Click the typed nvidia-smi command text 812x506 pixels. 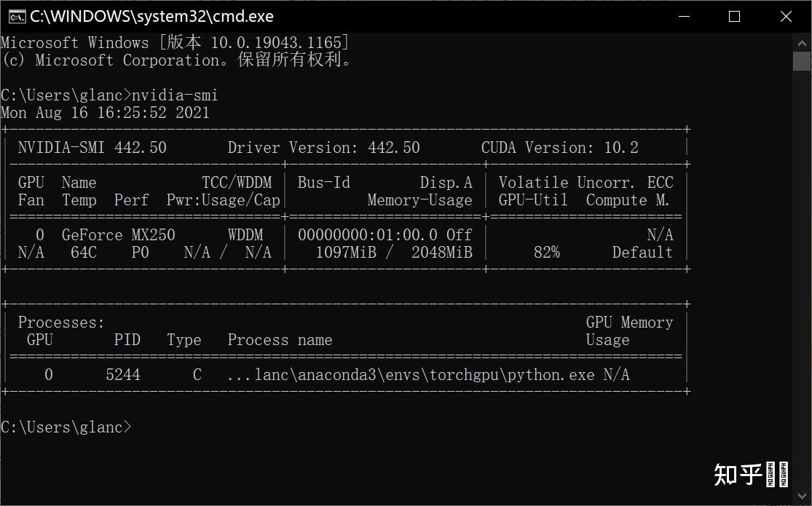click(x=175, y=95)
